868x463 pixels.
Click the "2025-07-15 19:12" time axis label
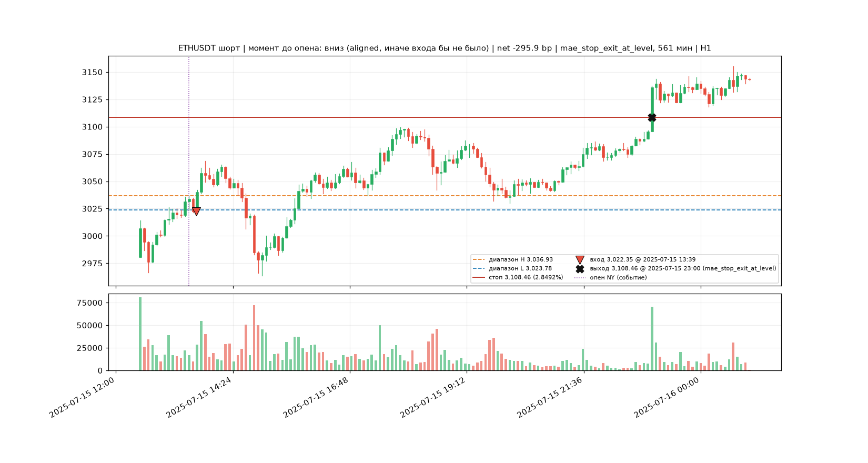coord(433,398)
